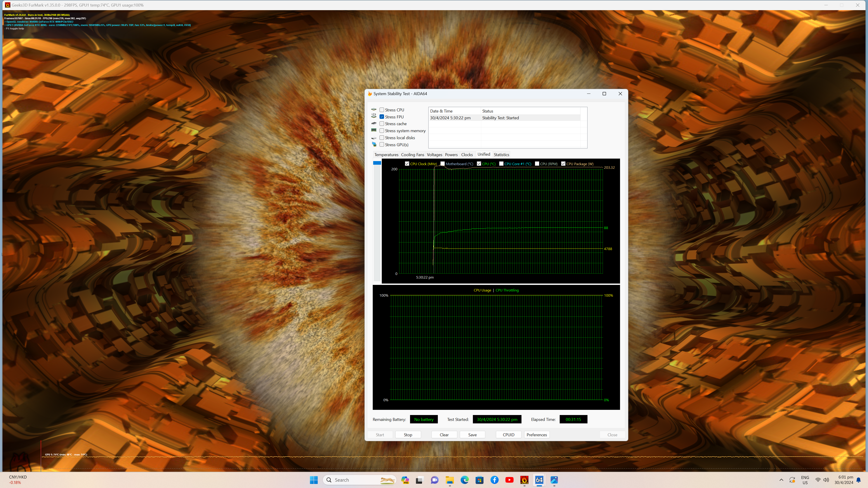Click the AIDA64 flame title bar icon
This screenshot has height=488, width=868.
pos(370,94)
